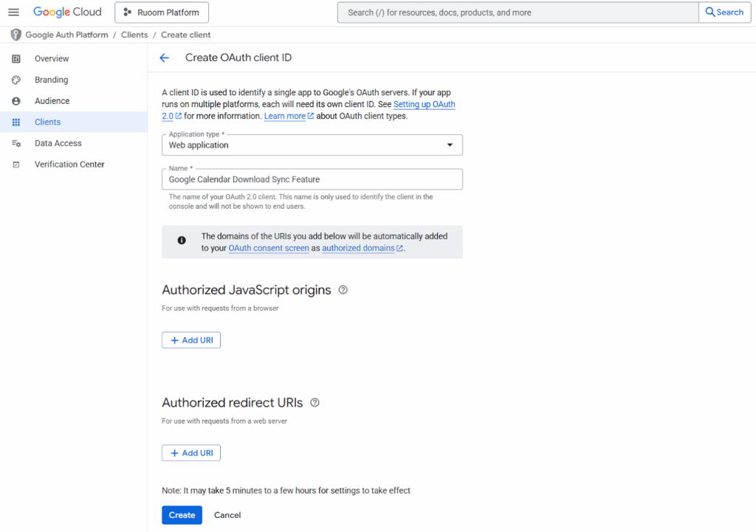The width and height of the screenshot is (756, 532).
Task: Click the back arrow beside Create OAuth client ID
Action: point(164,58)
